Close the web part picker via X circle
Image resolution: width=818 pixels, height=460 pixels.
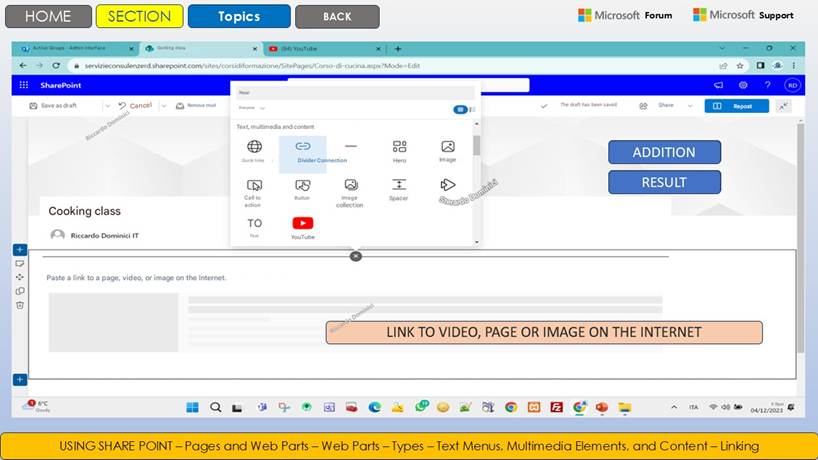point(356,256)
